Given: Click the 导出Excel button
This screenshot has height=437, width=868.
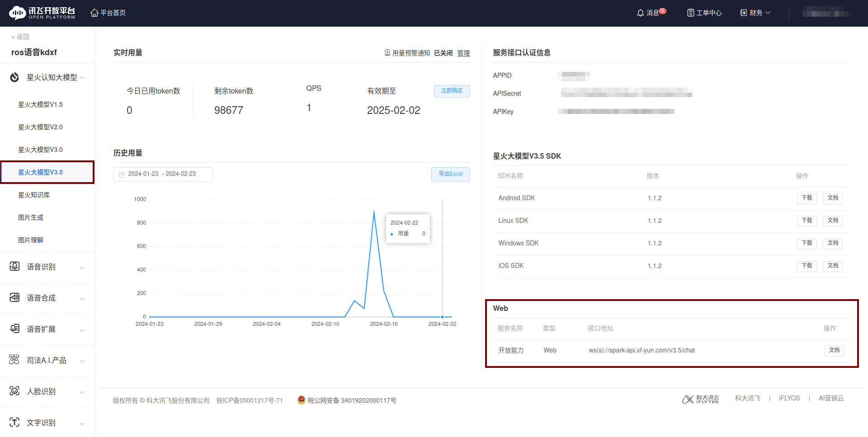Looking at the screenshot, I should point(450,174).
